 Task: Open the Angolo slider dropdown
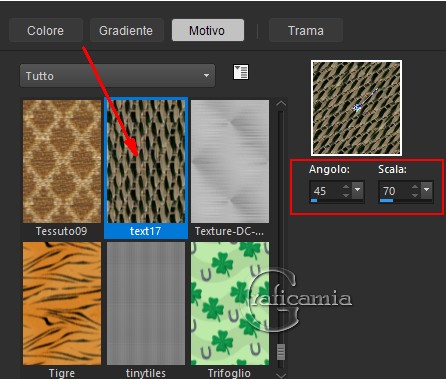coord(358,190)
